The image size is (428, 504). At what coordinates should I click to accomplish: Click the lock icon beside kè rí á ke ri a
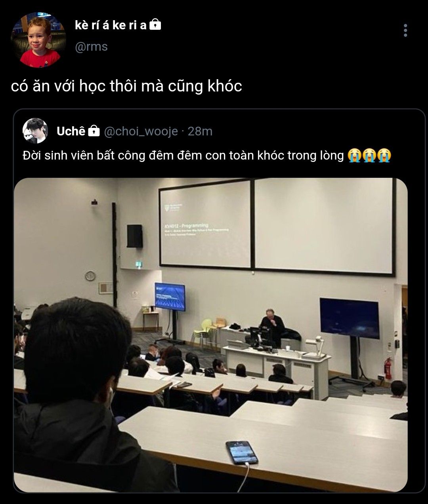[156, 25]
